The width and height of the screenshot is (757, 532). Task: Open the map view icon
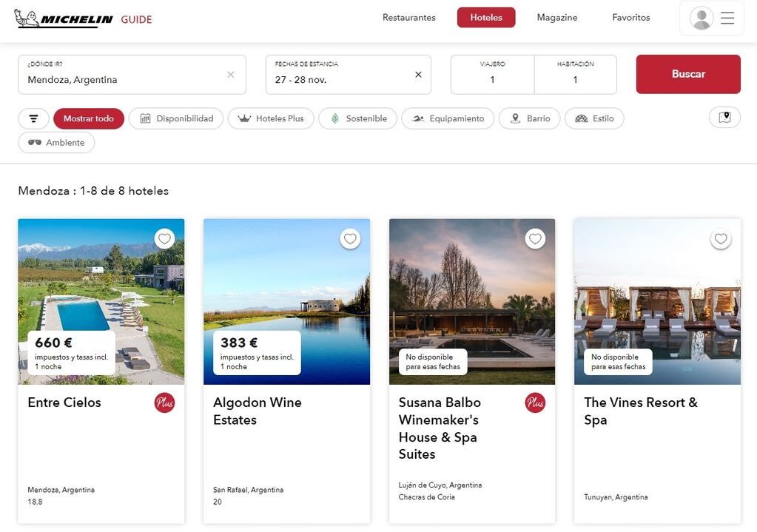[x=724, y=118]
